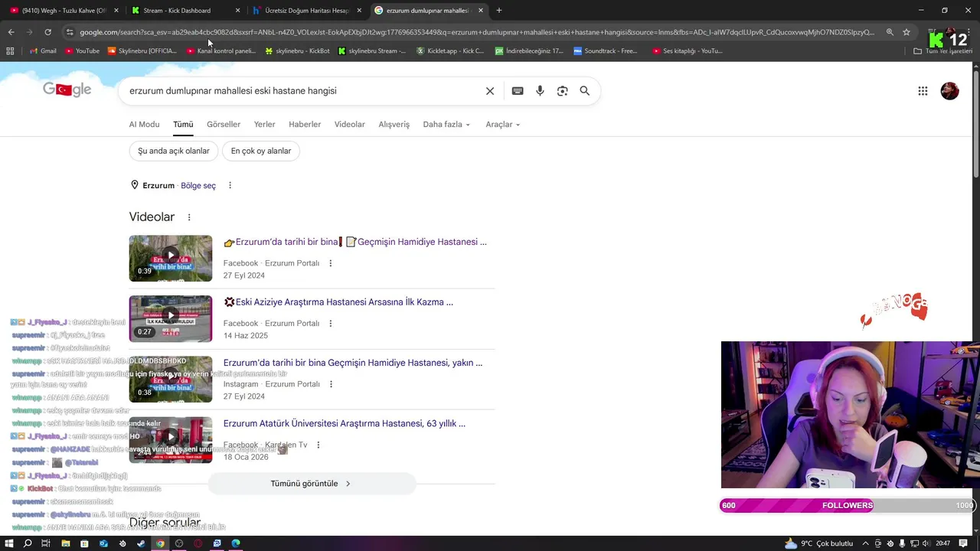Open options next to Bölge seç
The height and width of the screenshot is (551, 980).
point(230,185)
